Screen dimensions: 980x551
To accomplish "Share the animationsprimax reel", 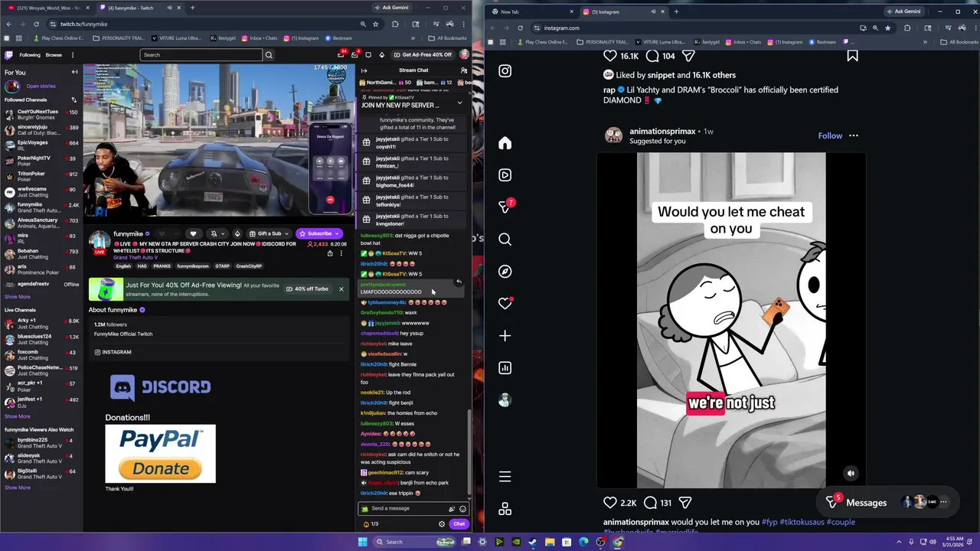I will (x=685, y=503).
